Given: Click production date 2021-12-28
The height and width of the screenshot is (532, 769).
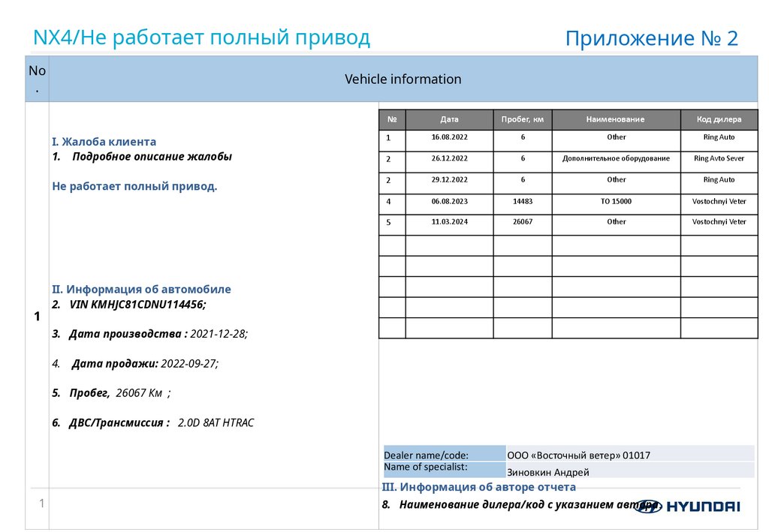Looking at the screenshot, I should click(x=219, y=334).
